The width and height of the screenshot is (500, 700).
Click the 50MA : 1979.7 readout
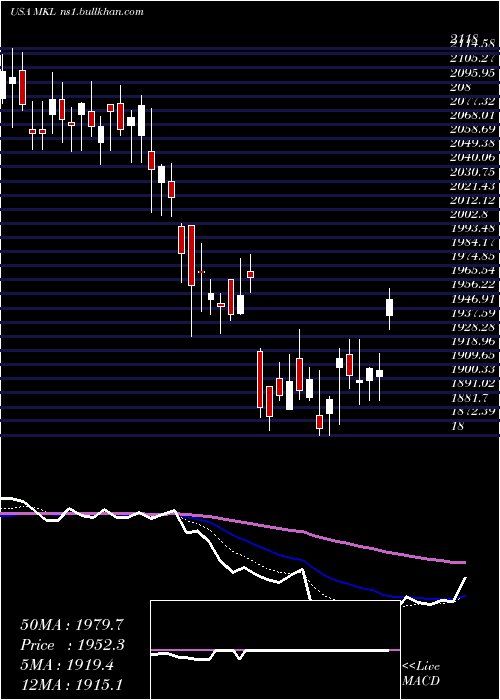[x=72, y=625]
